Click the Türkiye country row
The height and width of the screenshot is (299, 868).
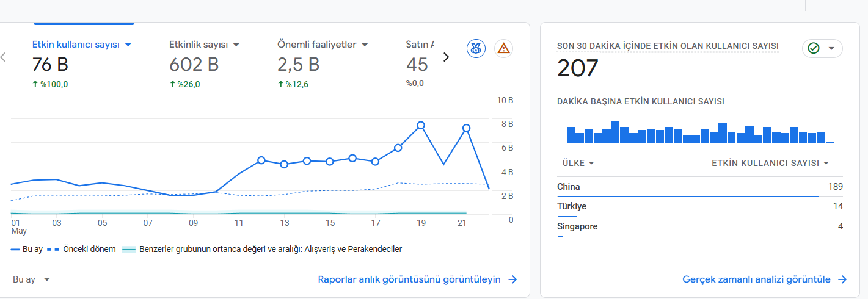(700, 207)
